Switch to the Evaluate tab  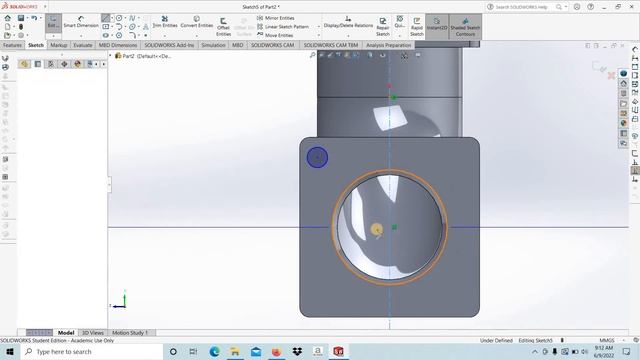[83, 45]
